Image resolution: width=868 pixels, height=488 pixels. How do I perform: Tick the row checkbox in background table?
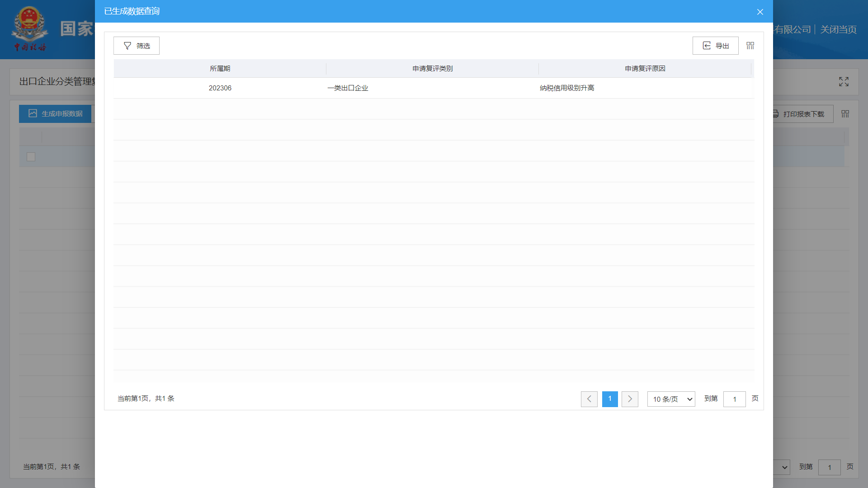coord(31,157)
